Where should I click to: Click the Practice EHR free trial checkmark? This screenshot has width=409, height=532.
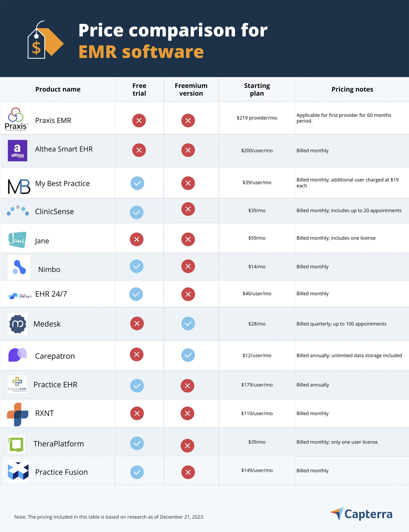[x=137, y=386]
